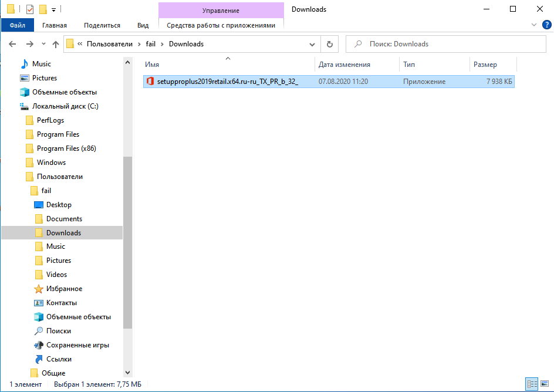The image size is (554, 392).
Task: Open Избранное with the star icon
Action: (x=64, y=289)
